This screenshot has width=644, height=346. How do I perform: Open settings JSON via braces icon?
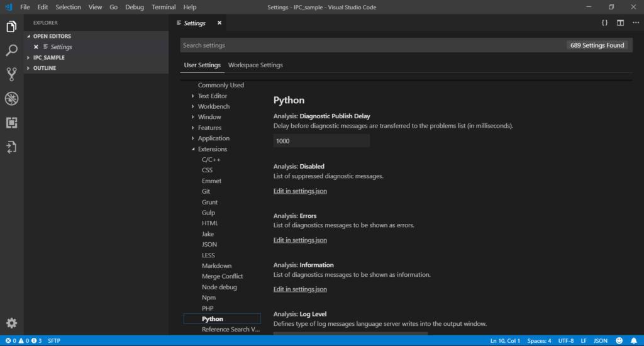tap(604, 23)
